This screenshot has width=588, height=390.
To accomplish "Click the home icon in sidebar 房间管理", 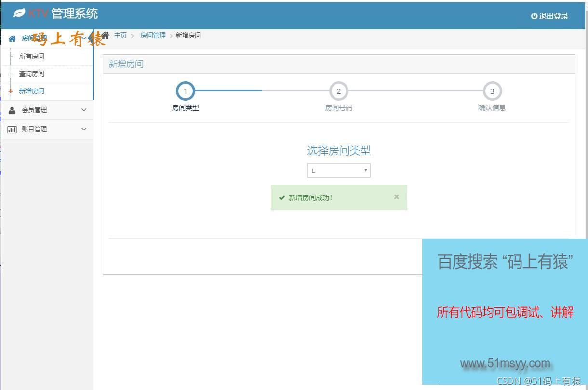I will [x=12, y=39].
